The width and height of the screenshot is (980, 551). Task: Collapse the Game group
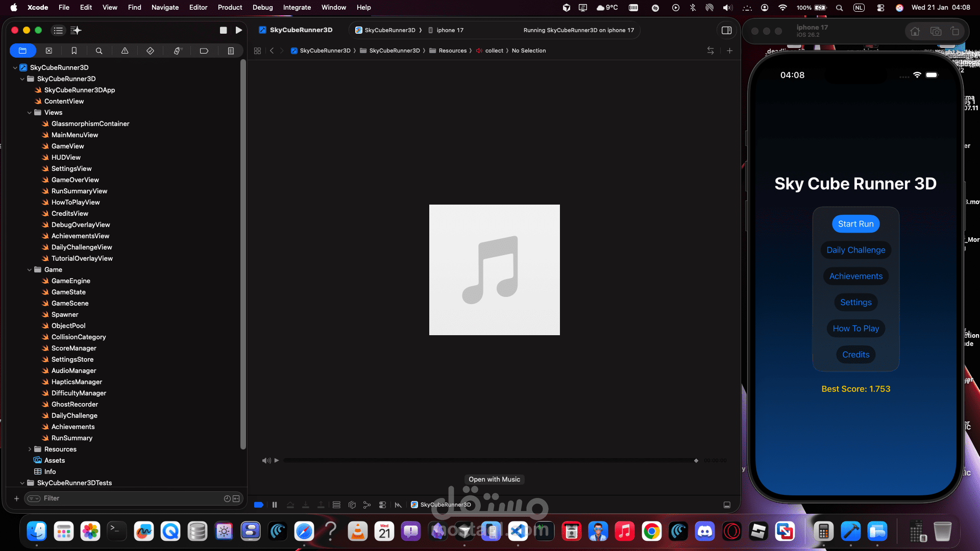pyautogui.click(x=30, y=269)
